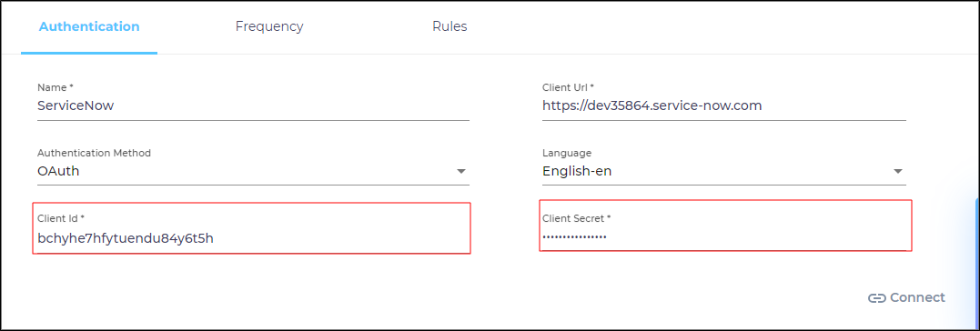Viewport: 980px width, 331px height.
Task: Click the English-en language selection
Action: pos(576,171)
